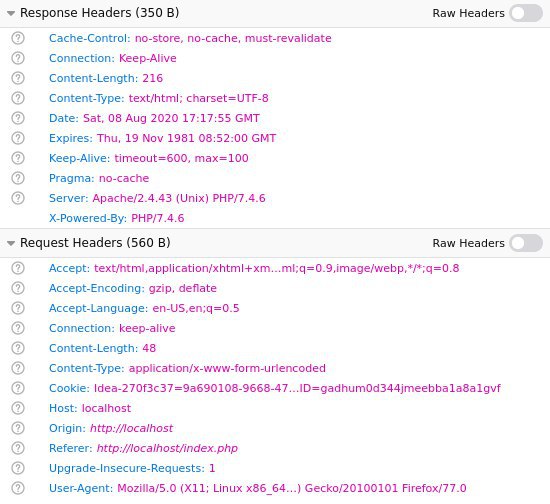Open help icon for Cookie header
The width and height of the screenshot is (550, 504).
pos(18,388)
